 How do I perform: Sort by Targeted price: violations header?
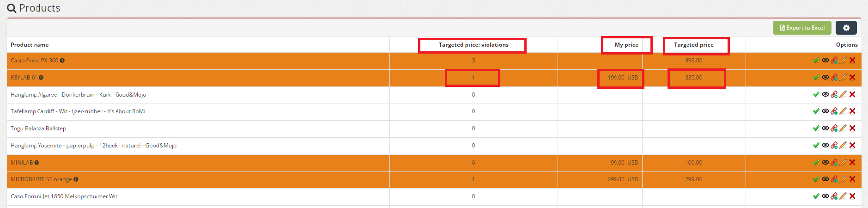pos(473,45)
